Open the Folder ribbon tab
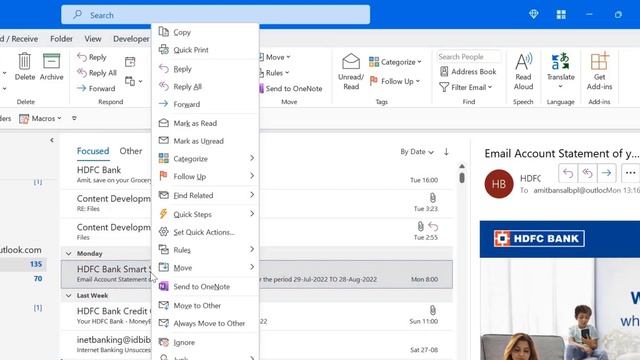The width and height of the screenshot is (640, 360). point(61,39)
